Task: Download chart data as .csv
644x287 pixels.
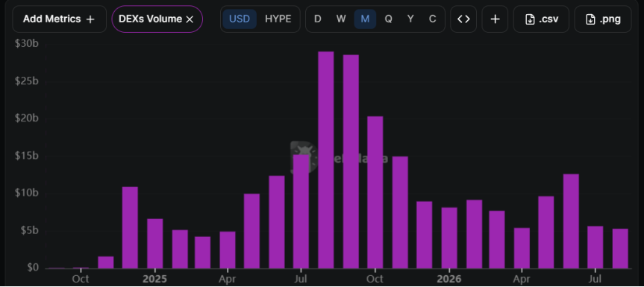Action: (x=541, y=19)
